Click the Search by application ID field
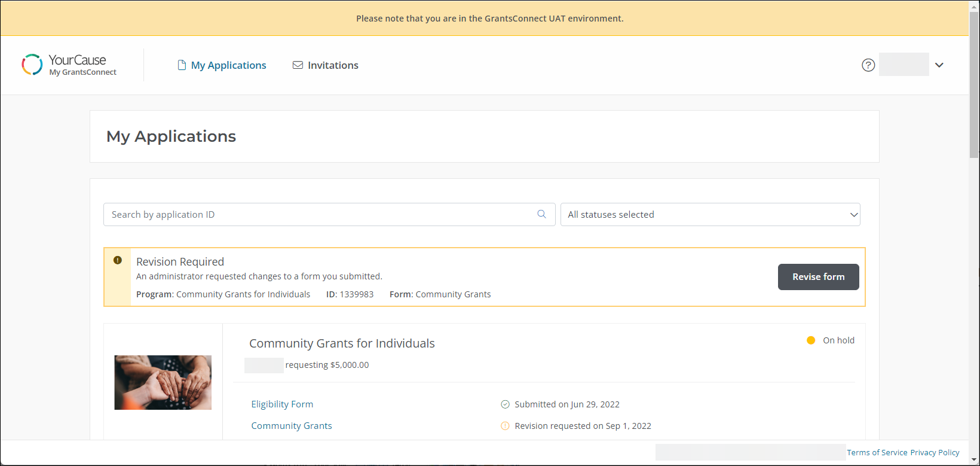Screen dimensions: 980x466 [x=320, y=215]
